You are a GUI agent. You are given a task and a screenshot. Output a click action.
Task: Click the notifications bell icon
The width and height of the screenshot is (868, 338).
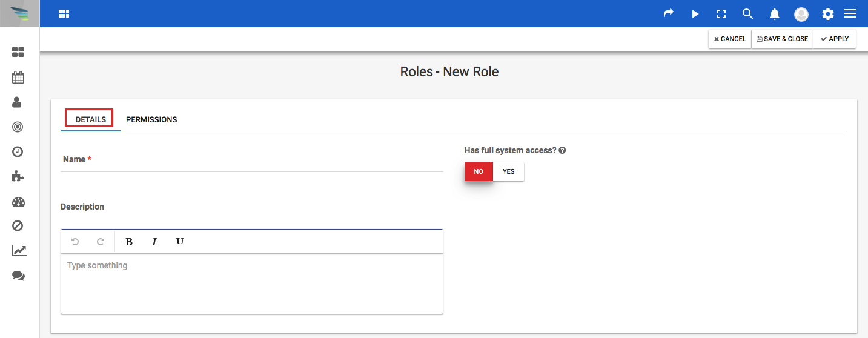tap(775, 14)
